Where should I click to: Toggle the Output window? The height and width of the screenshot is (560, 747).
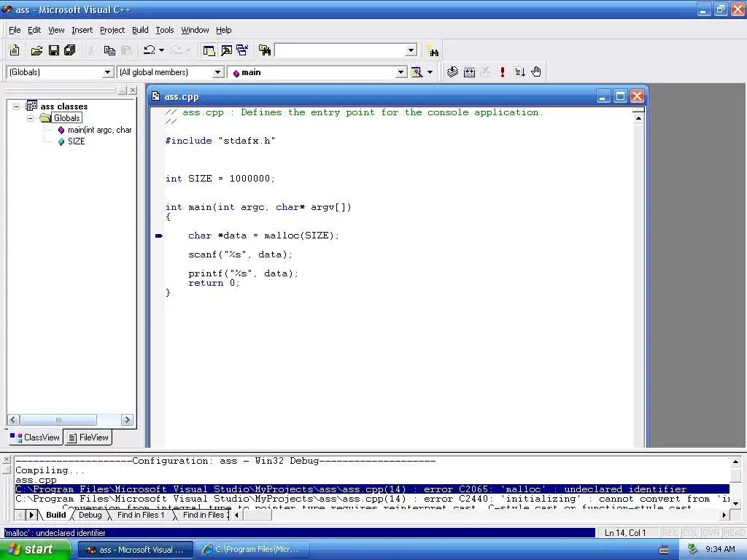tap(226, 50)
